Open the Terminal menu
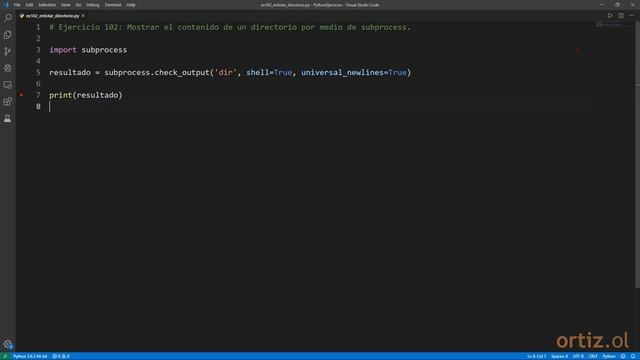The image size is (640, 360). pyautogui.click(x=113, y=5)
